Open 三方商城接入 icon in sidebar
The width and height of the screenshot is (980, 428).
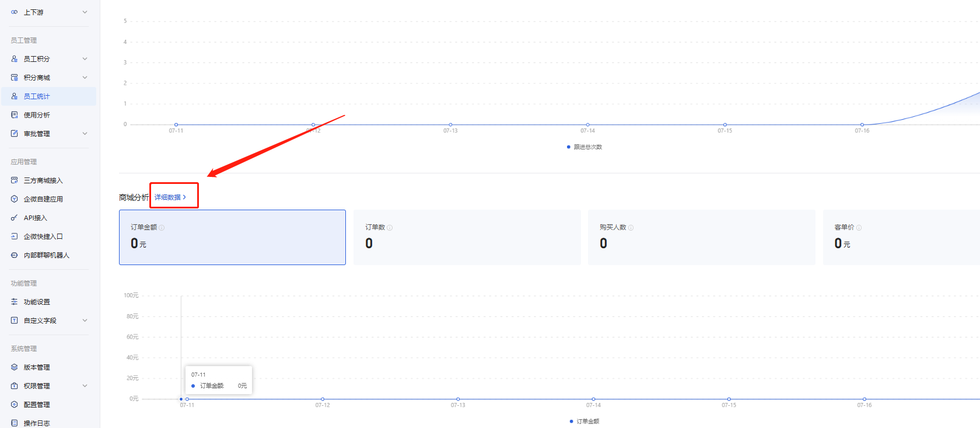[x=15, y=180]
